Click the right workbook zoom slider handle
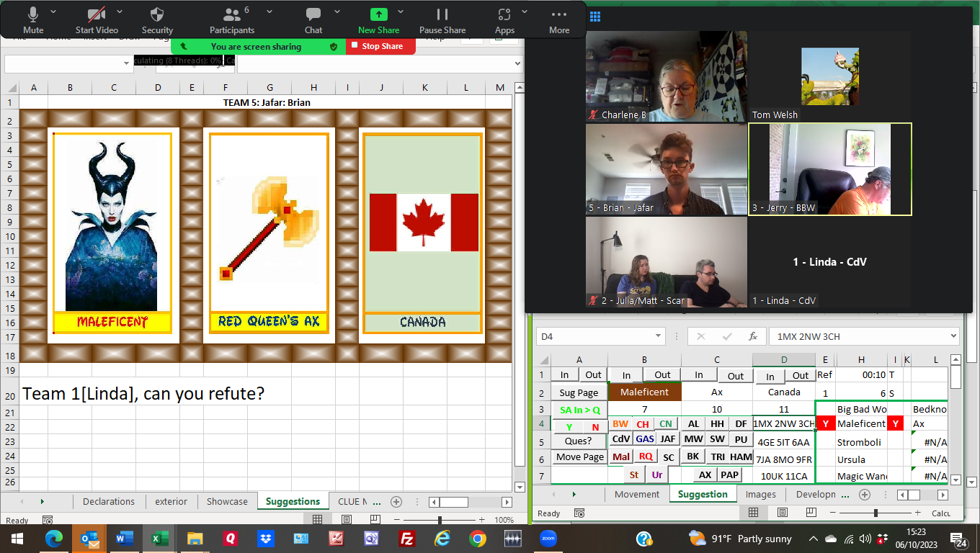980x553 pixels. (x=876, y=513)
